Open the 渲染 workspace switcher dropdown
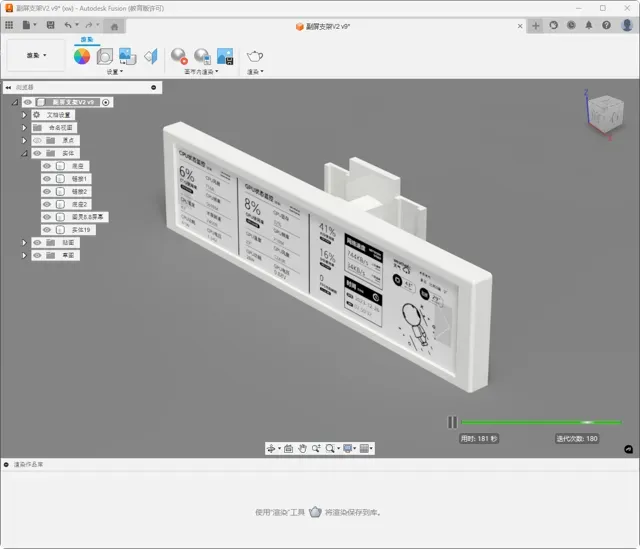 (36, 55)
